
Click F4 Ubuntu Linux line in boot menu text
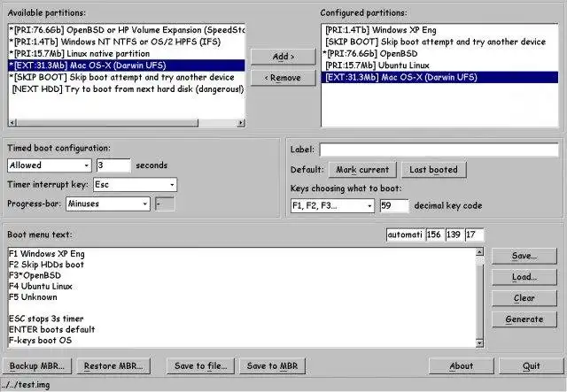click(x=41, y=287)
